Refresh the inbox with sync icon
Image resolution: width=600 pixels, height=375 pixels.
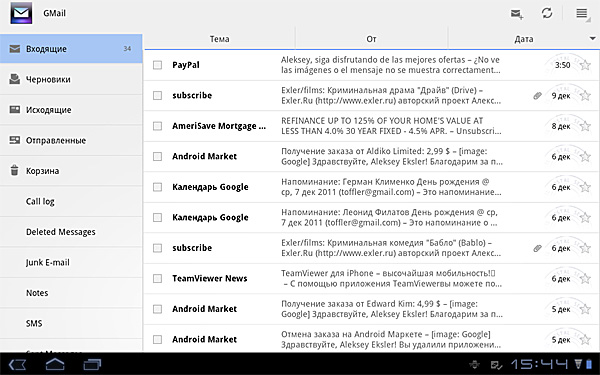[x=547, y=13]
